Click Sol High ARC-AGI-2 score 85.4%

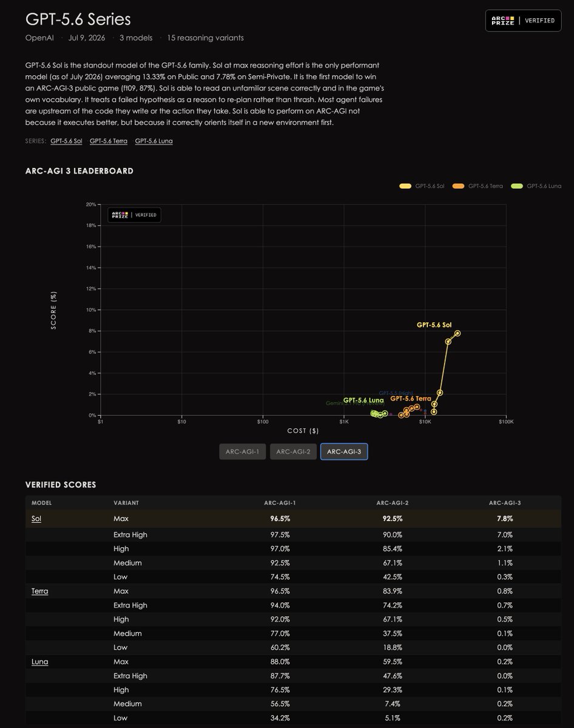pyautogui.click(x=393, y=548)
